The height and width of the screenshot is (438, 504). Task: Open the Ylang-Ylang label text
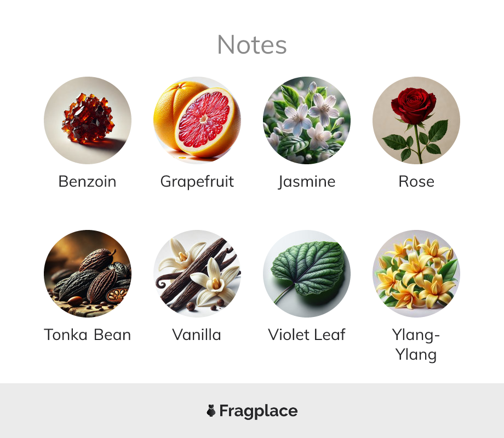(x=416, y=345)
